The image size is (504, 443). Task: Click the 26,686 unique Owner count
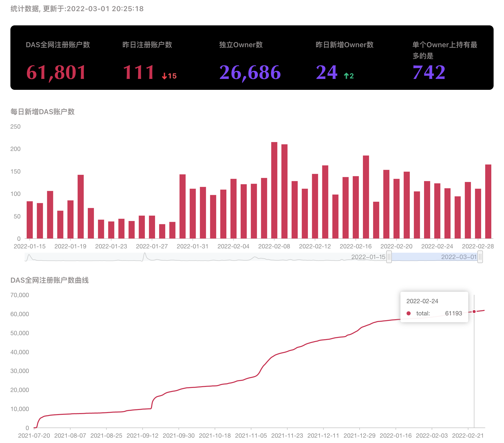point(250,72)
